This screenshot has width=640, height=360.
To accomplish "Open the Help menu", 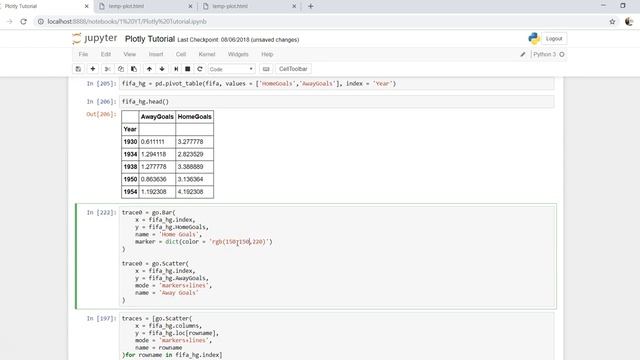I will (267, 54).
